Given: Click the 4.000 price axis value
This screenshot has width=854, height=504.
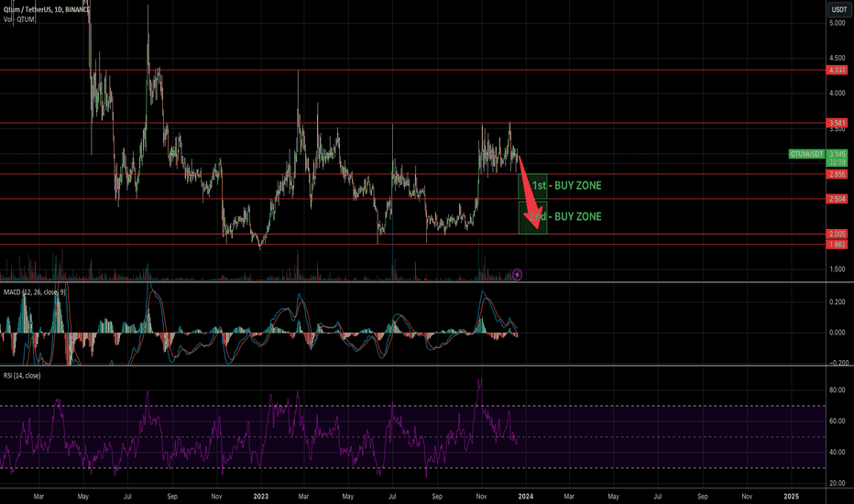Looking at the screenshot, I should (838, 93).
